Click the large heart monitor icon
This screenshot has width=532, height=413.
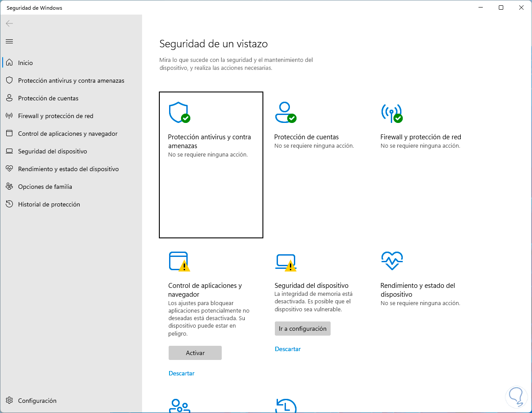click(x=392, y=261)
